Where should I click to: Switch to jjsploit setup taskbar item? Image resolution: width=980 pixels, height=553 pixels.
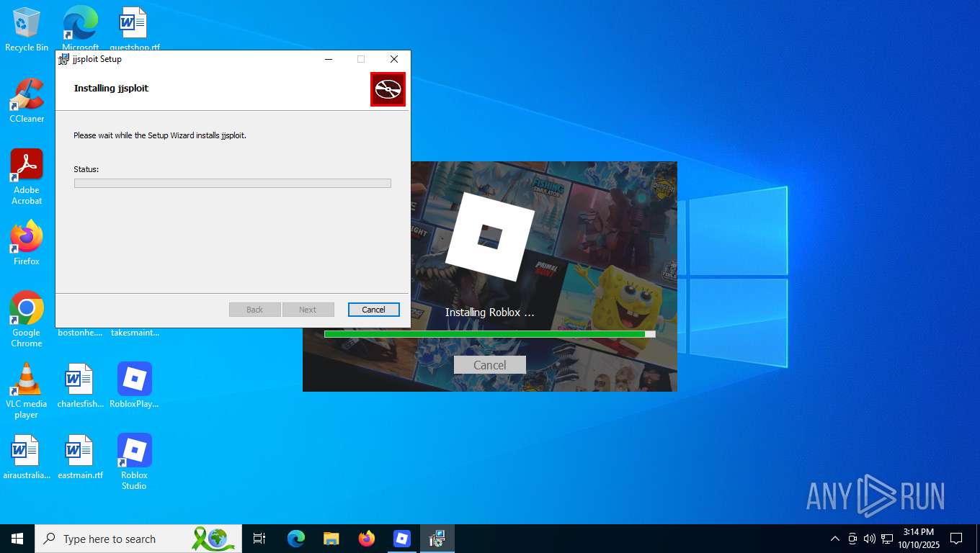coord(437,539)
